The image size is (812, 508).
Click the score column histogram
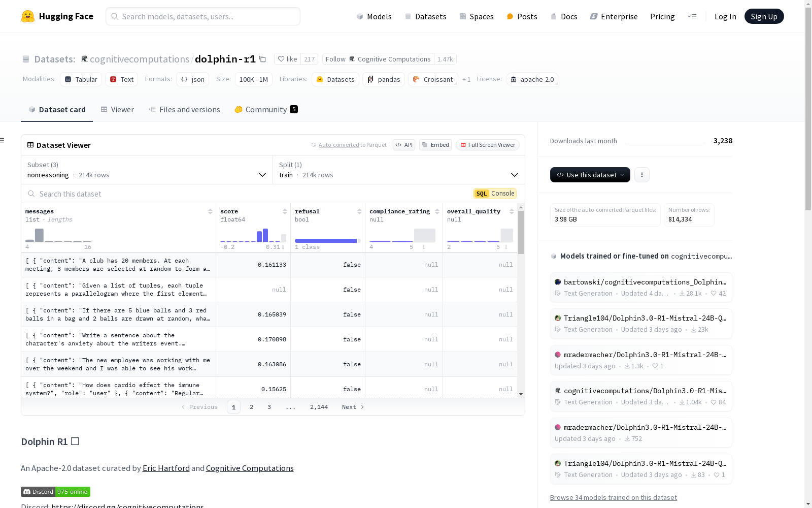tap(253, 235)
